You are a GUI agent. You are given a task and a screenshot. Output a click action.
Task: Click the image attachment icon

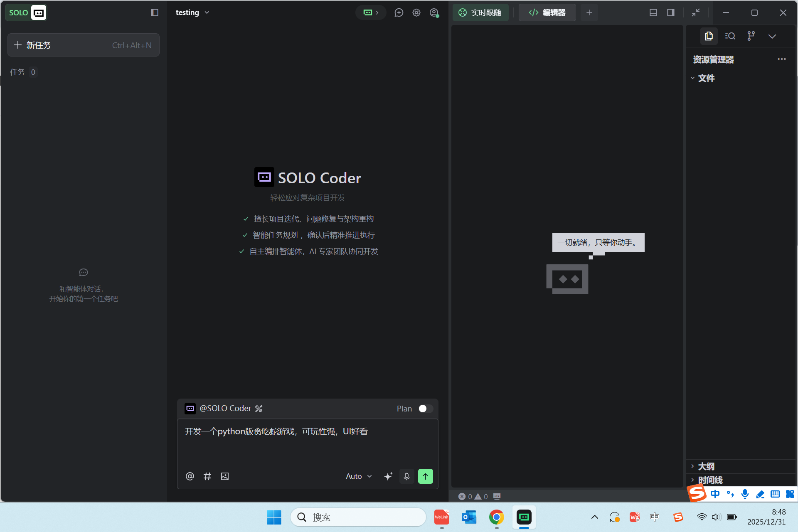225,476
